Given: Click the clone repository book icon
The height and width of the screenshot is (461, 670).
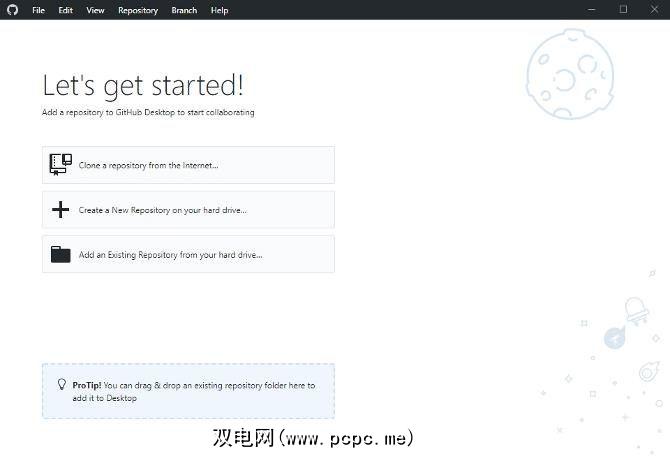Looking at the screenshot, I should pyautogui.click(x=60, y=165).
